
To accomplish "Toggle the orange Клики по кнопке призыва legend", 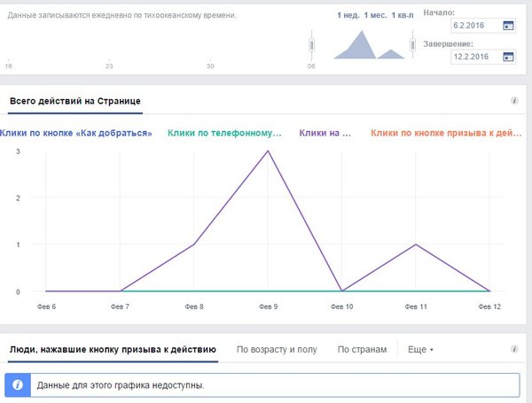I will point(446,133).
